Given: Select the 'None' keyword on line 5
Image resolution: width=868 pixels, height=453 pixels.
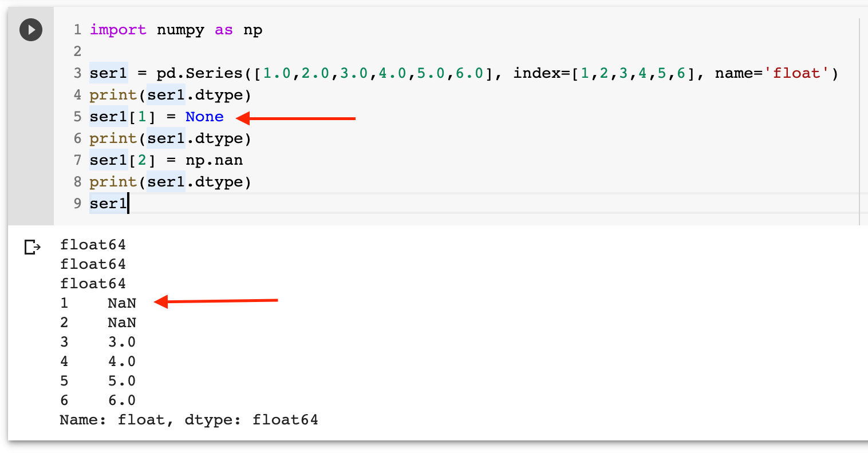Looking at the screenshot, I should point(204,117).
